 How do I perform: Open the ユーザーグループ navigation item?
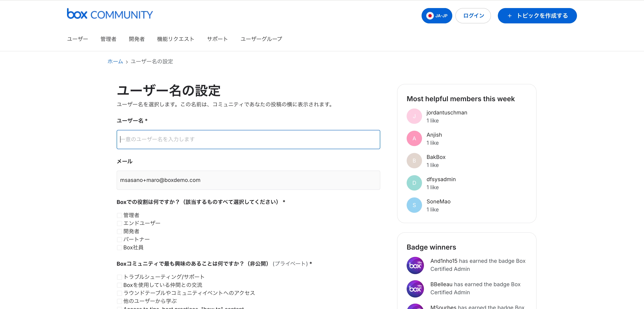[261, 39]
